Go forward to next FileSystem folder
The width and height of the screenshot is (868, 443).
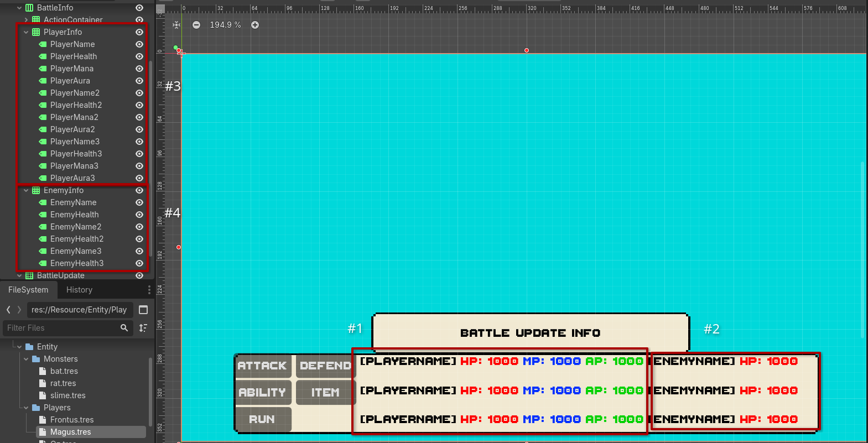click(19, 310)
